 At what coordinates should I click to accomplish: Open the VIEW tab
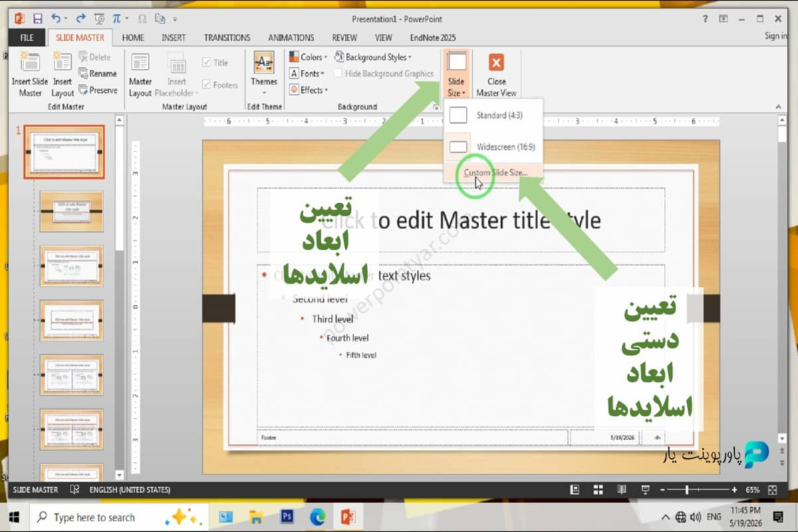click(x=383, y=38)
